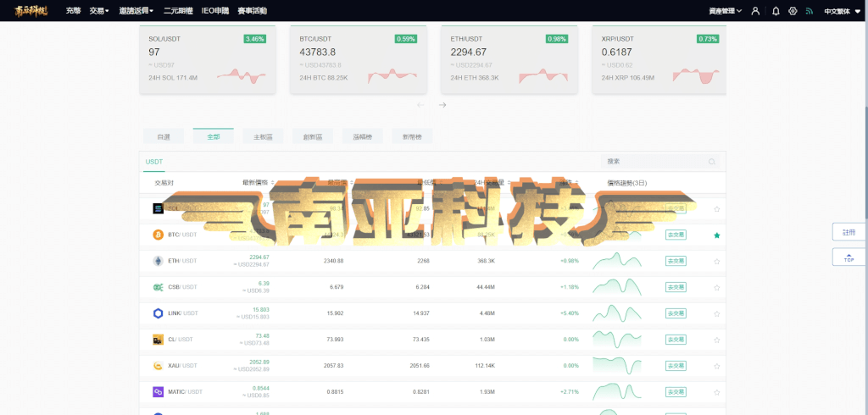The width and height of the screenshot is (868, 415).
Task: Open the user account icon
Action: pos(755,10)
